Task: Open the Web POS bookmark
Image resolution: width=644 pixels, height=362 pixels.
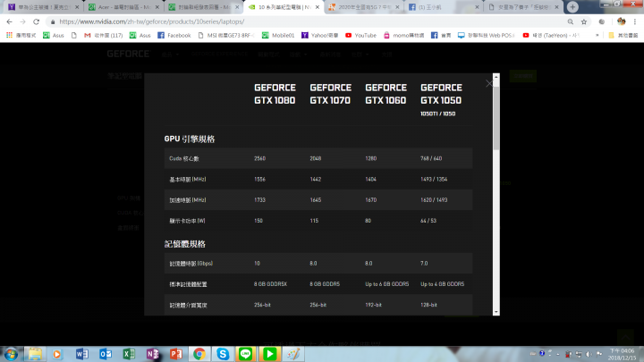Action: (x=487, y=35)
